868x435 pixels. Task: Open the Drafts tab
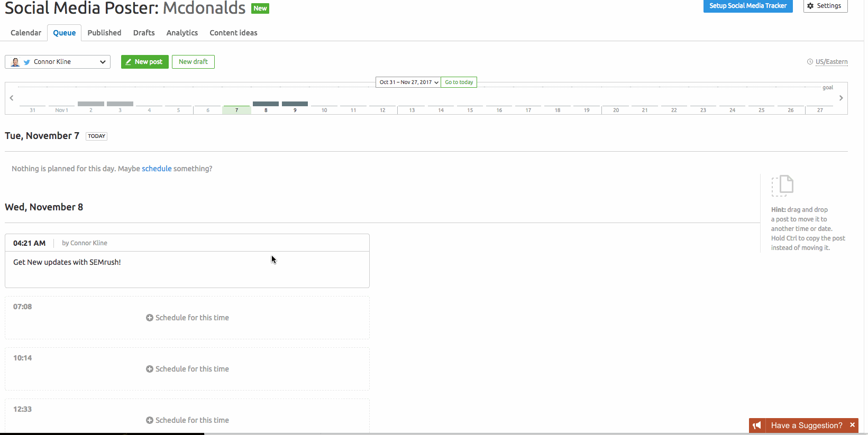point(144,33)
